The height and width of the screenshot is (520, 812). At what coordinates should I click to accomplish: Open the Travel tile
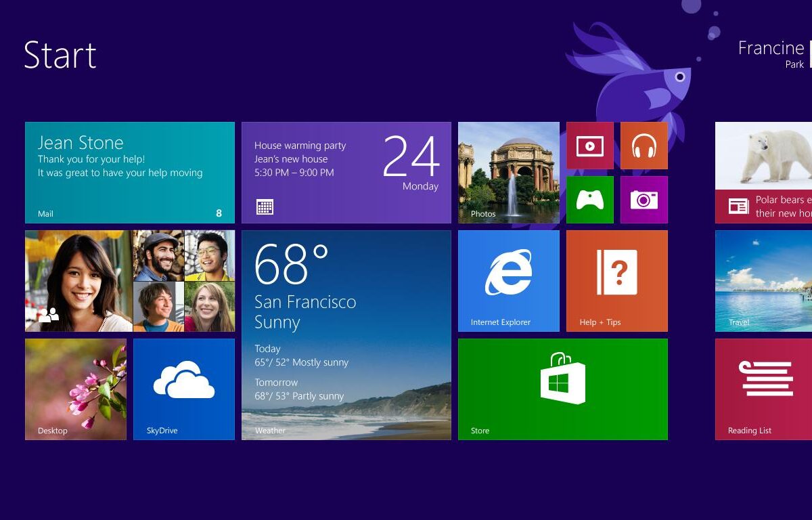763,281
